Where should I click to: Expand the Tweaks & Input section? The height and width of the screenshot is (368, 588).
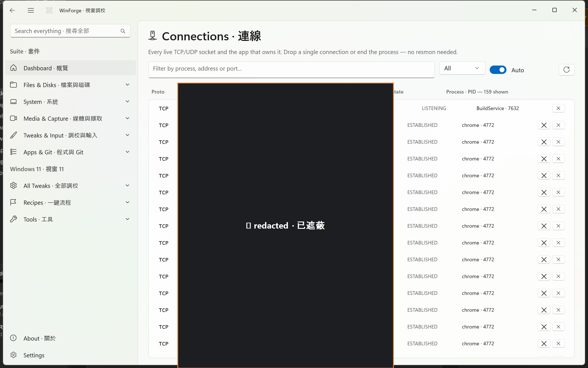tap(127, 135)
